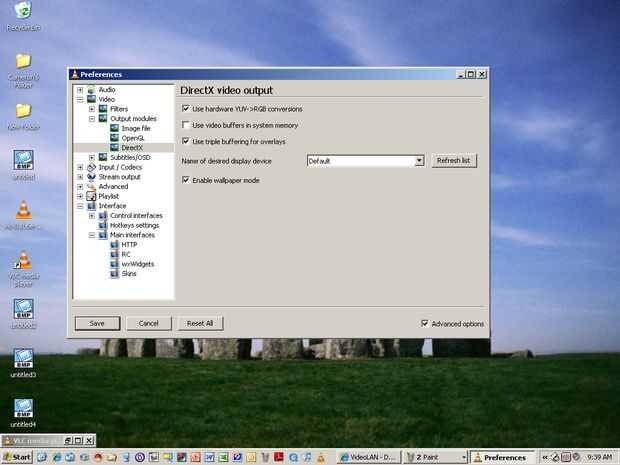Select the untitled4 BMP desktop icon
The image size is (620, 465).
(23, 408)
